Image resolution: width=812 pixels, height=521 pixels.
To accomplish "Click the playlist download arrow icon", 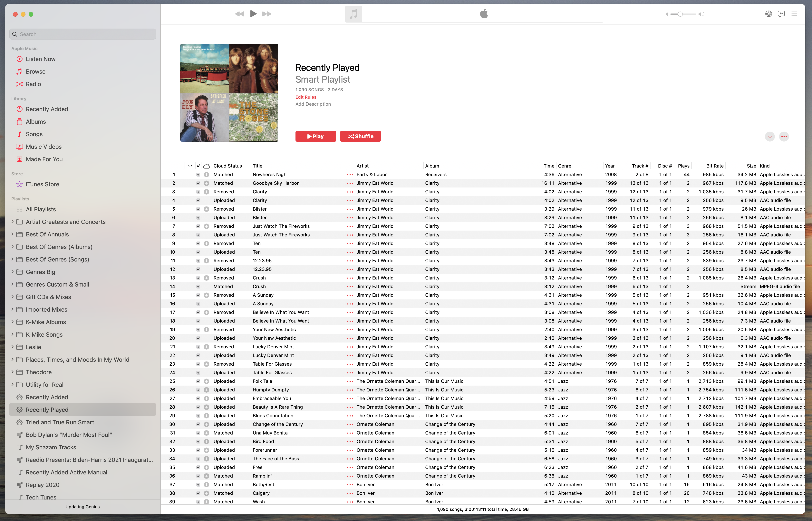I will pyautogui.click(x=770, y=136).
